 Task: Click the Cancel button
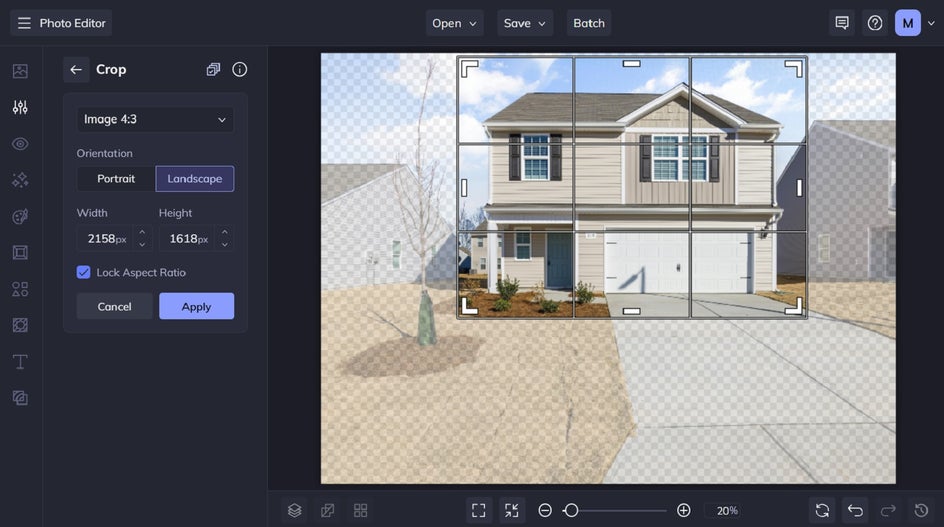tap(114, 307)
